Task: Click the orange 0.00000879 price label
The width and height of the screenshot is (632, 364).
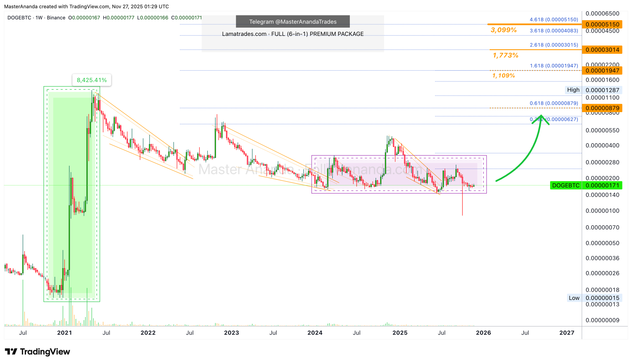Action: click(602, 108)
